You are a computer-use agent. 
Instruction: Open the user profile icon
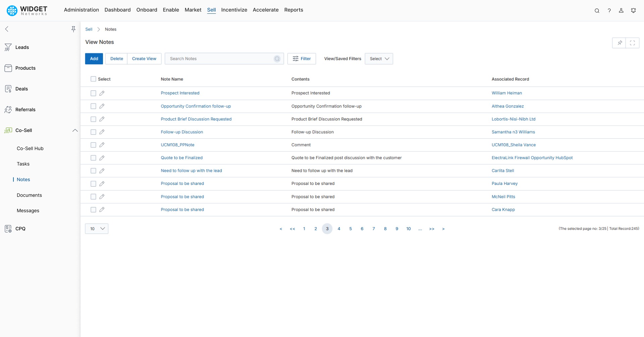click(621, 10)
